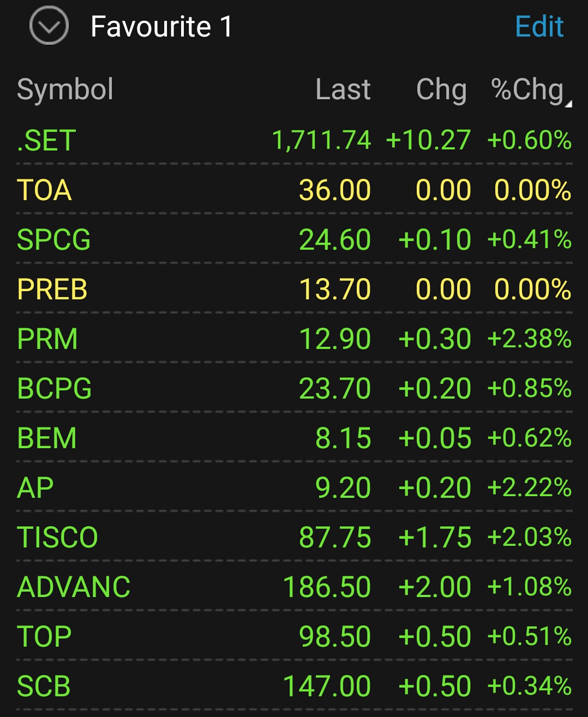Open the .SET index row

coord(46,141)
